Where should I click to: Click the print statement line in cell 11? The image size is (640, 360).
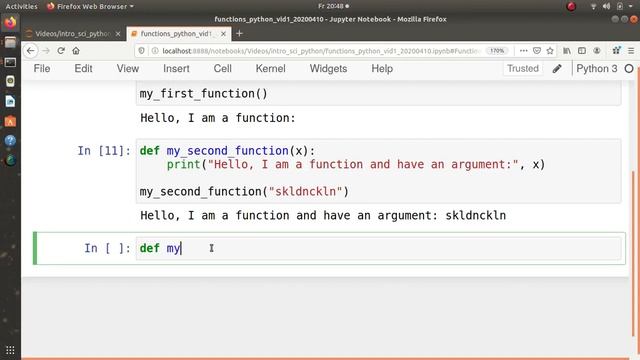point(356,164)
